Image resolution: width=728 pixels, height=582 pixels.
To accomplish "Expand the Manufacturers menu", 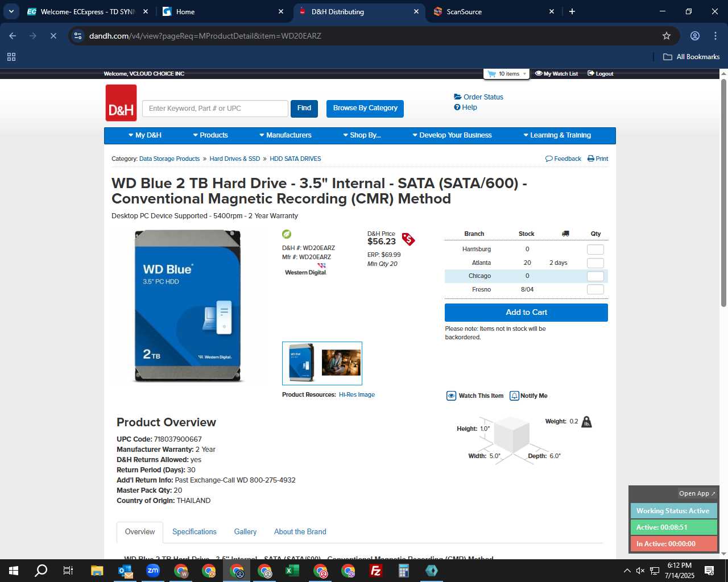I will click(286, 135).
